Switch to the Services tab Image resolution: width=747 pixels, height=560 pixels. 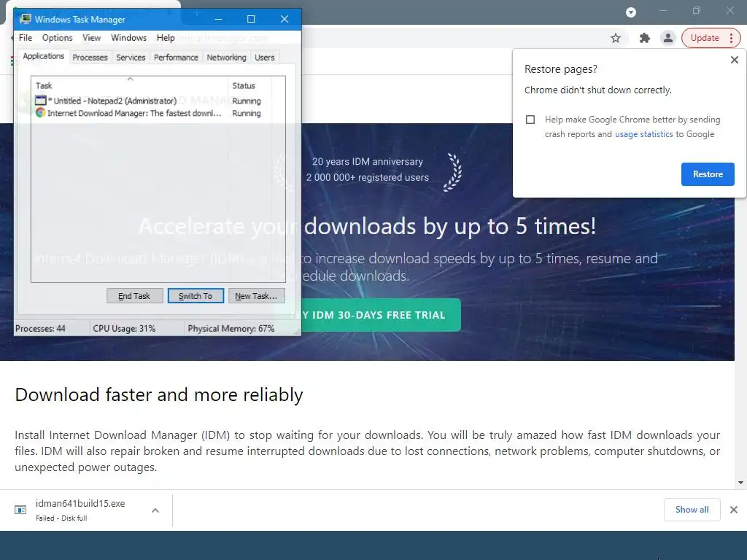point(131,58)
